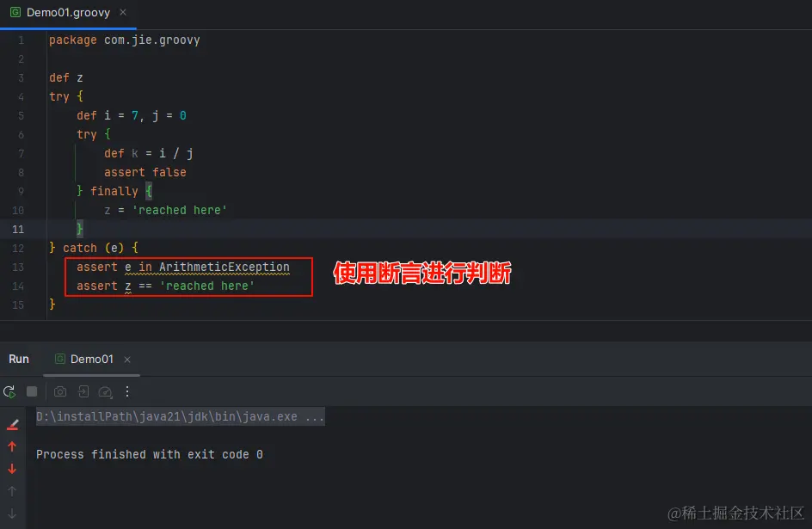Close the Demo01 run tab
Screen dimensions: 812x529
click(127, 360)
